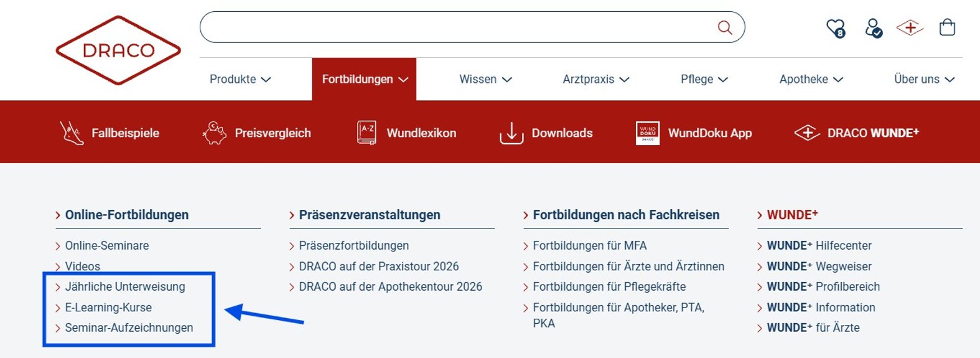Viewport: 980px width, 358px height.
Task: Expand the Wissen menu
Action: tap(485, 79)
